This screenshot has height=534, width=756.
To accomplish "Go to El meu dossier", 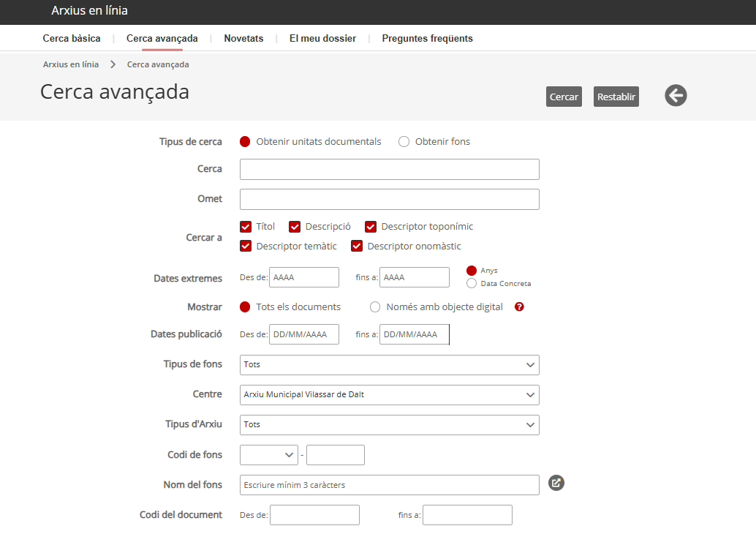I will (322, 38).
